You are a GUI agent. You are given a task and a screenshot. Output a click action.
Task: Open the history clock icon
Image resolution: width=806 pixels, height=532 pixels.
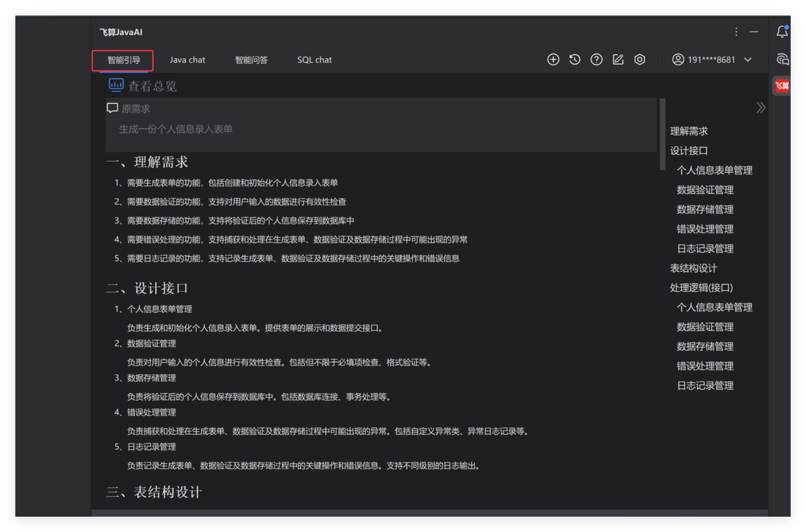575,60
